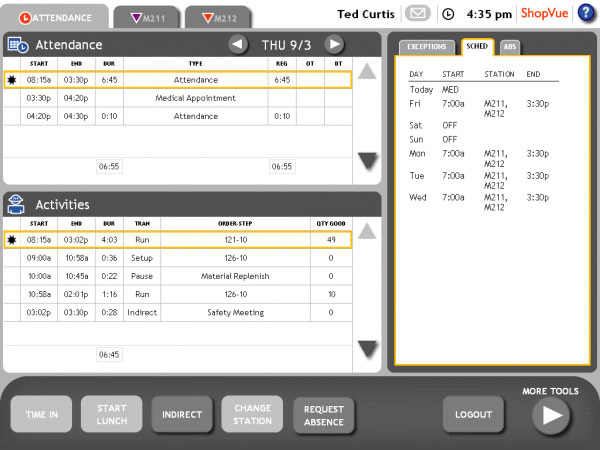Click the blue help question mark icon
This screenshot has height=450, width=600.
(x=585, y=14)
